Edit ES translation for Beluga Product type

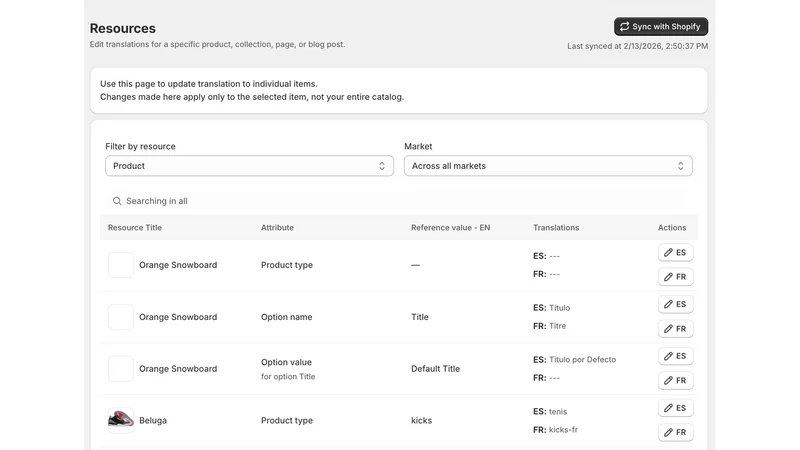pos(676,408)
